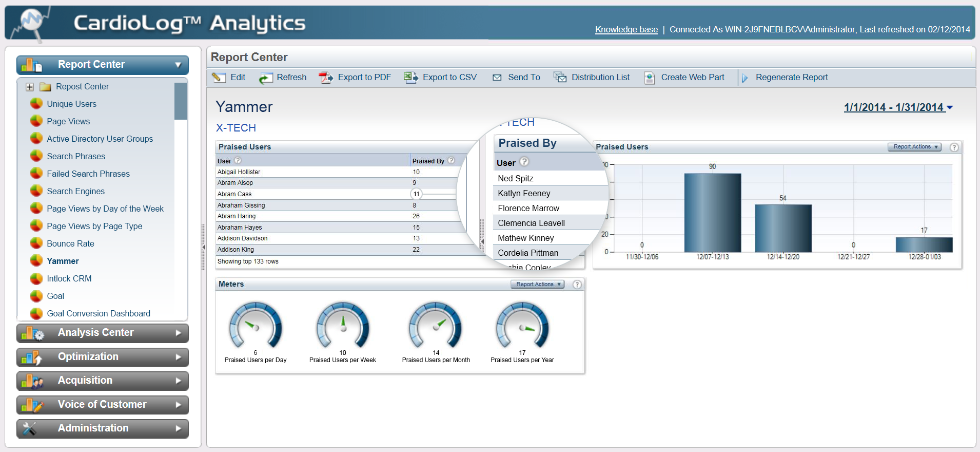Click the X-TECH link

point(236,128)
